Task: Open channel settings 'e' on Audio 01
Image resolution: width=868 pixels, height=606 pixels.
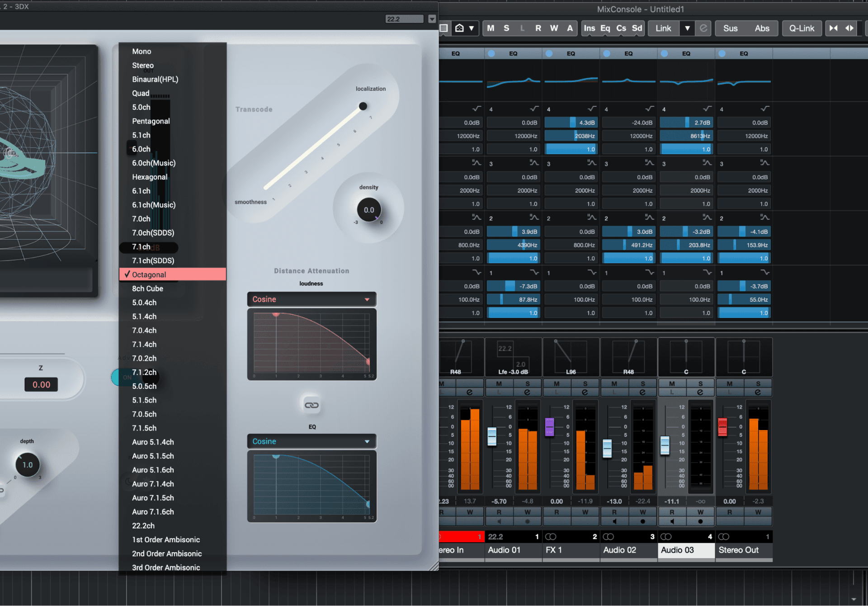Action: (x=527, y=392)
